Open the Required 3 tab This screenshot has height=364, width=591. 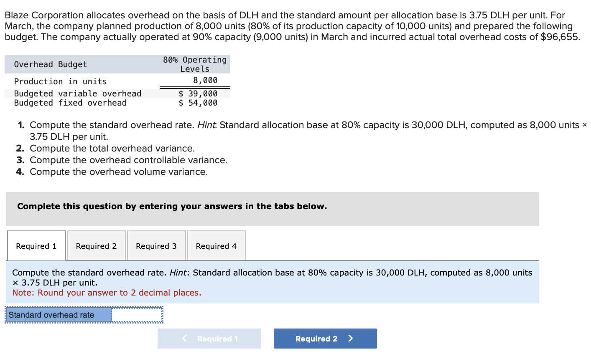tap(156, 246)
